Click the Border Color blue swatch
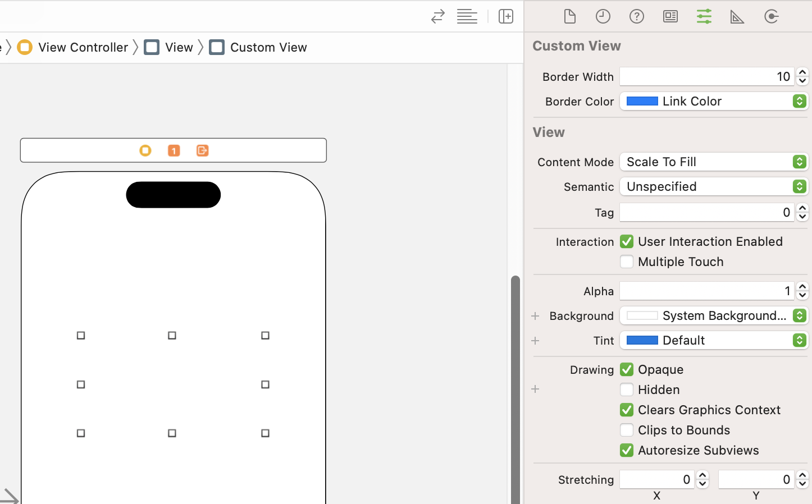812x504 pixels. point(642,101)
